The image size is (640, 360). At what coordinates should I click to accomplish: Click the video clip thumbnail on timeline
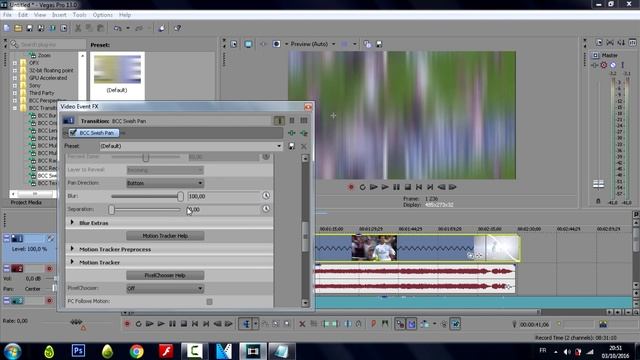click(x=374, y=248)
